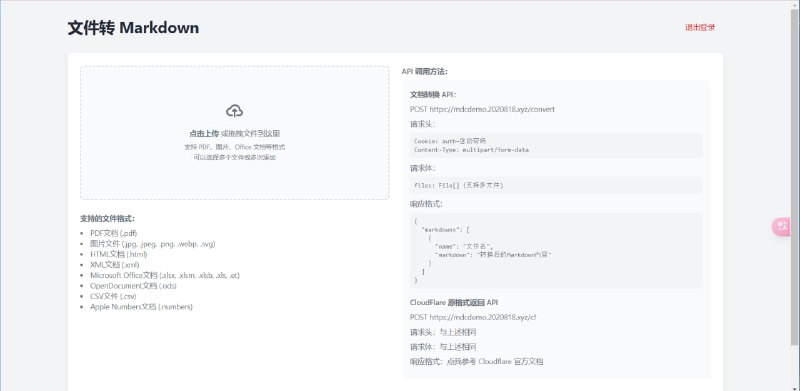
Task: Click the 图片文件 formats list item
Action: [153, 244]
